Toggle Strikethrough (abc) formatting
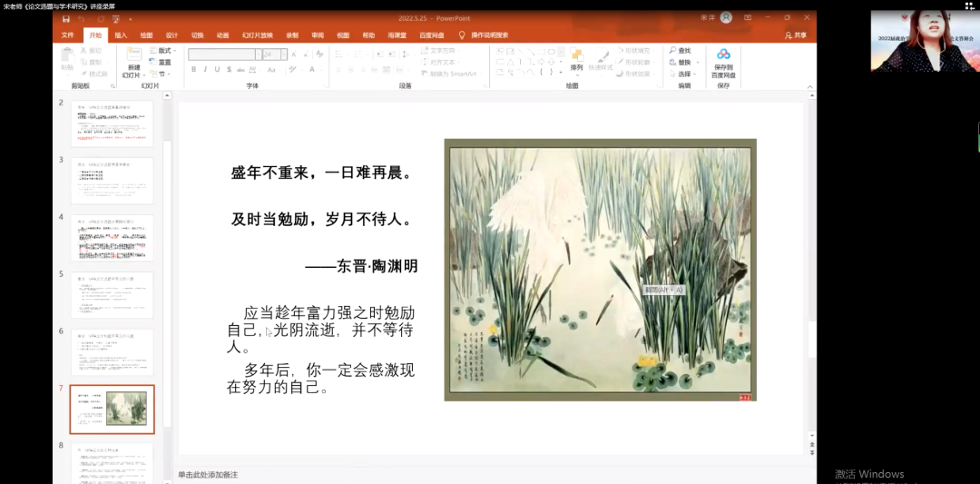 pos(241,69)
